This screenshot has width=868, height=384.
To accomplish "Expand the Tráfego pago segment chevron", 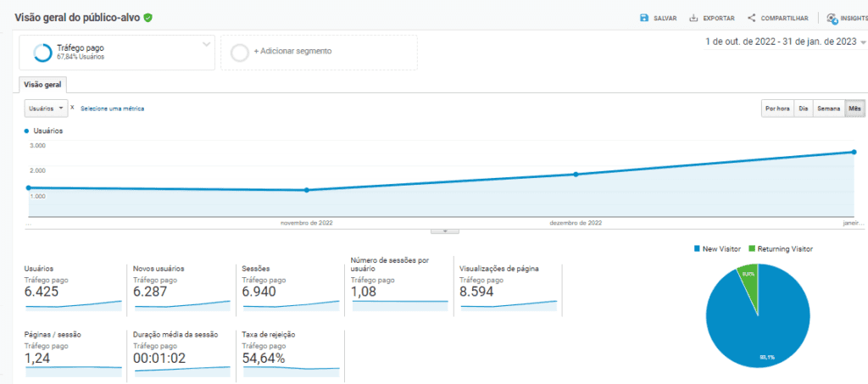I will 207,44.
